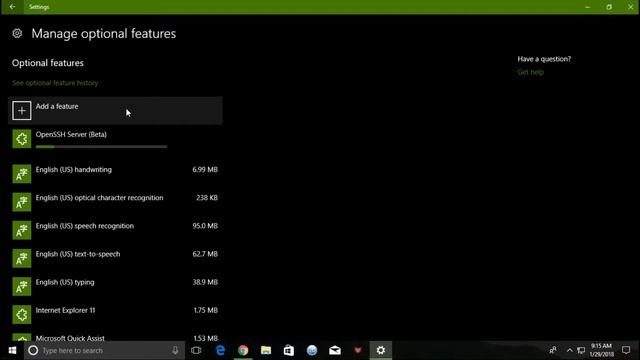Image resolution: width=640 pixels, height=360 pixels.
Task: Click the Manage optional features page title
Action: pyautogui.click(x=104, y=33)
